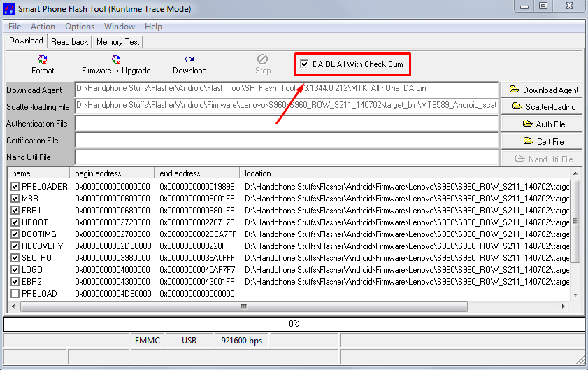The height and width of the screenshot is (370, 588).
Task: Click the scroll up arrow of partition list
Action: pyautogui.click(x=575, y=173)
